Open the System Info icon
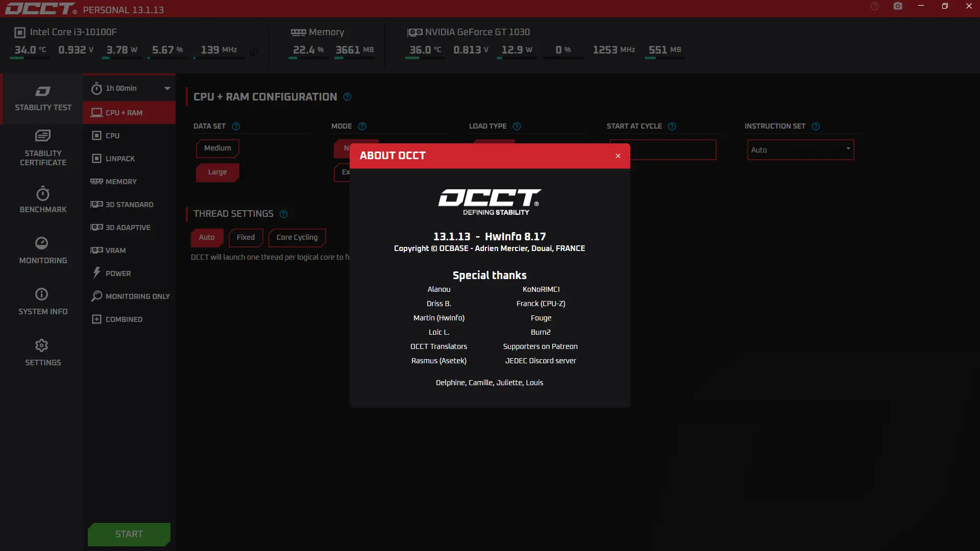The width and height of the screenshot is (980, 551). click(x=42, y=294)
